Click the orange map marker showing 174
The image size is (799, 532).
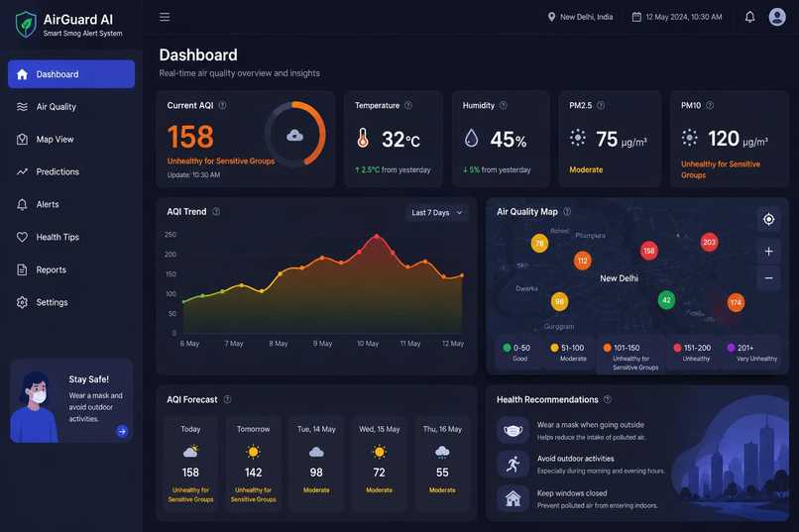[x=736, y=302]
